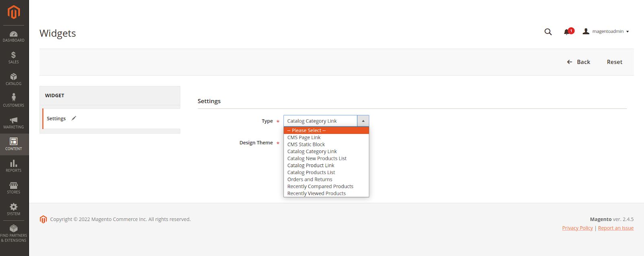The height and width of the screenshot is (256, 644).
Task: Choose Catalog New Products List option
Action: pos(326,158)
